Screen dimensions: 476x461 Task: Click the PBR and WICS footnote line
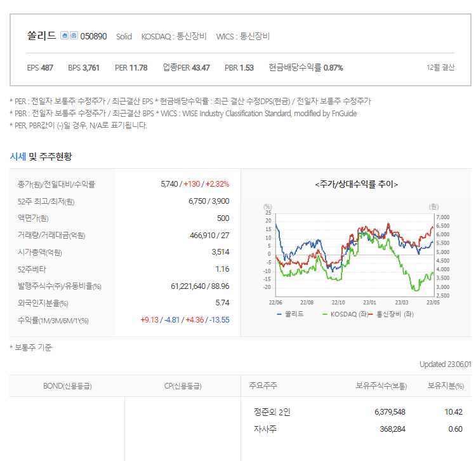[x=183, y=113]
